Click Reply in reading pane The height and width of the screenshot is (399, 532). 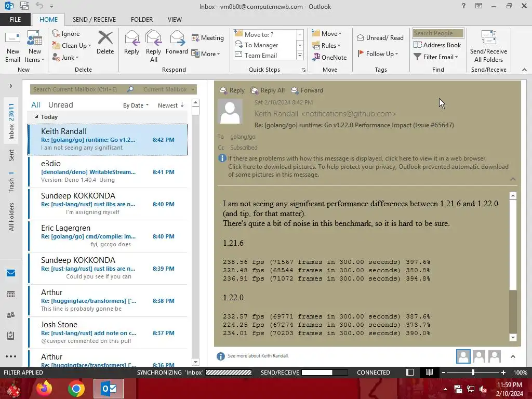pyautogui.click(x=232, y=90)
